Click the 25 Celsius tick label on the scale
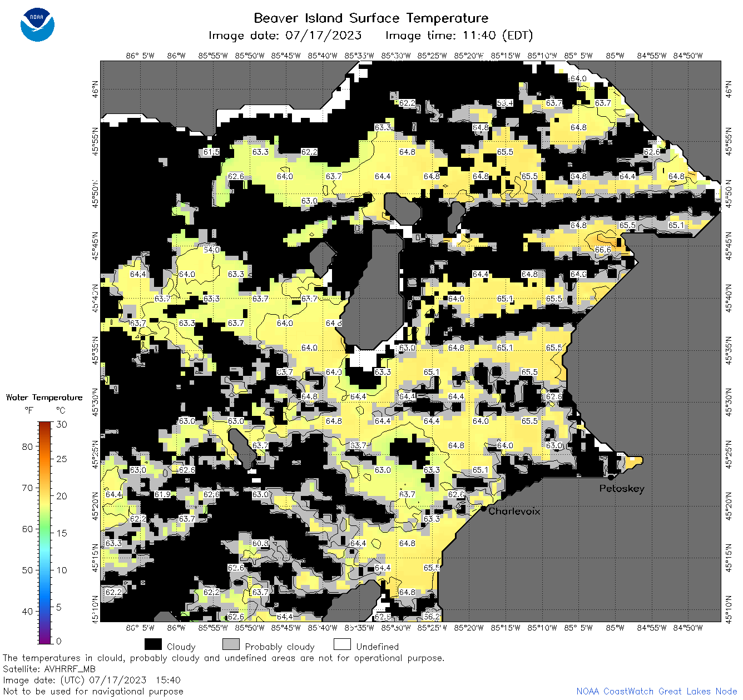743x700 pixels. 62,459
